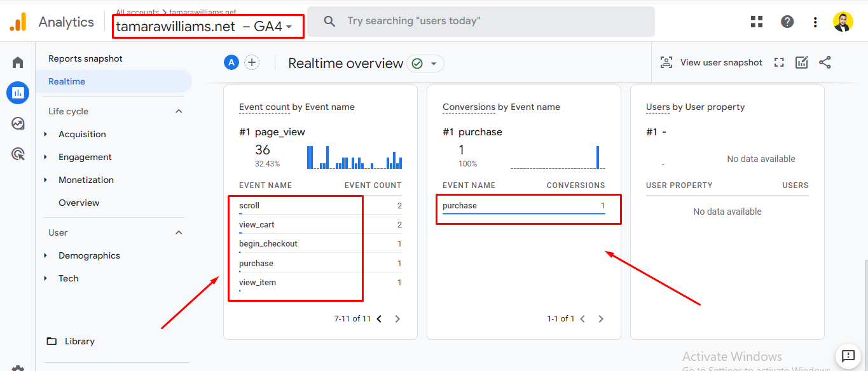Screen dimensions: 868x371
Task: Open the Library folder icon
Action: pos(52,341)
